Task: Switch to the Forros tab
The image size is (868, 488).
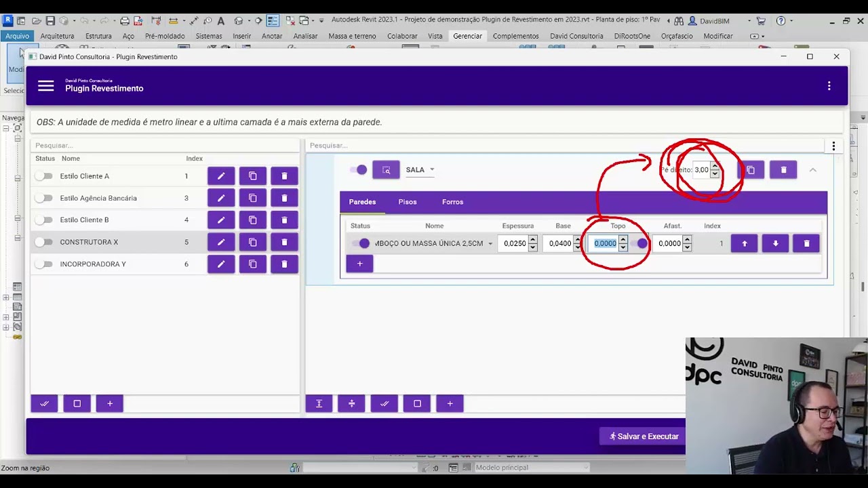Action: point(452,202)
